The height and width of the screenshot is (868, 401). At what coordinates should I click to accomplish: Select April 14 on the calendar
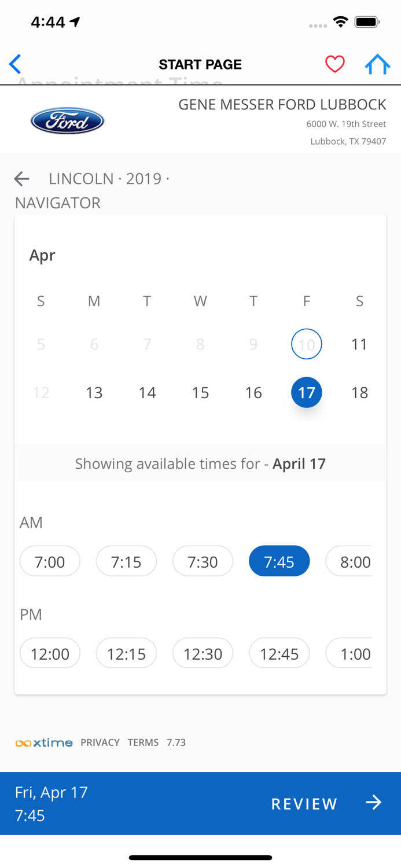click(x=147, y=392)
